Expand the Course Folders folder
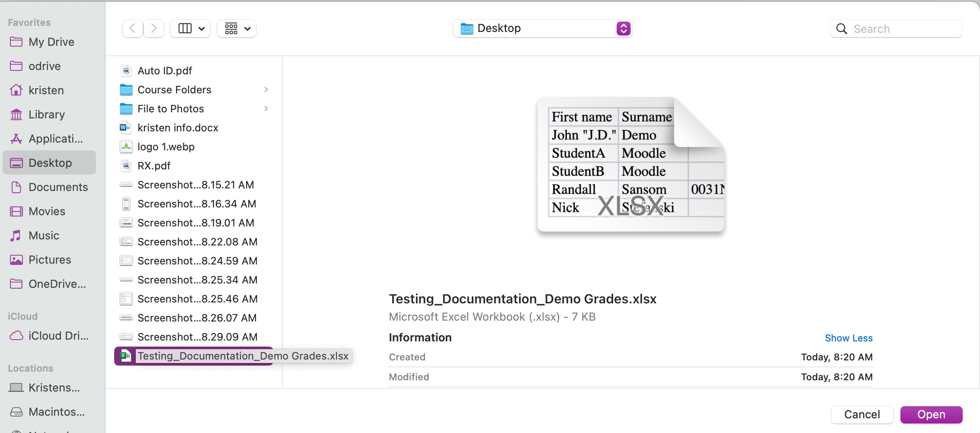The image size is (980, 433). [x=266, y=89]
